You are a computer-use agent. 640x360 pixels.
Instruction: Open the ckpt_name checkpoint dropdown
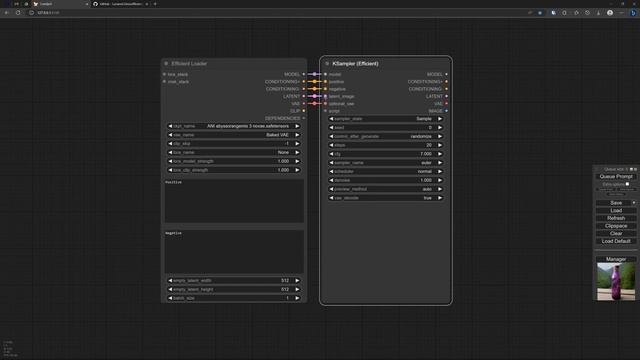[x=234, y=126]
